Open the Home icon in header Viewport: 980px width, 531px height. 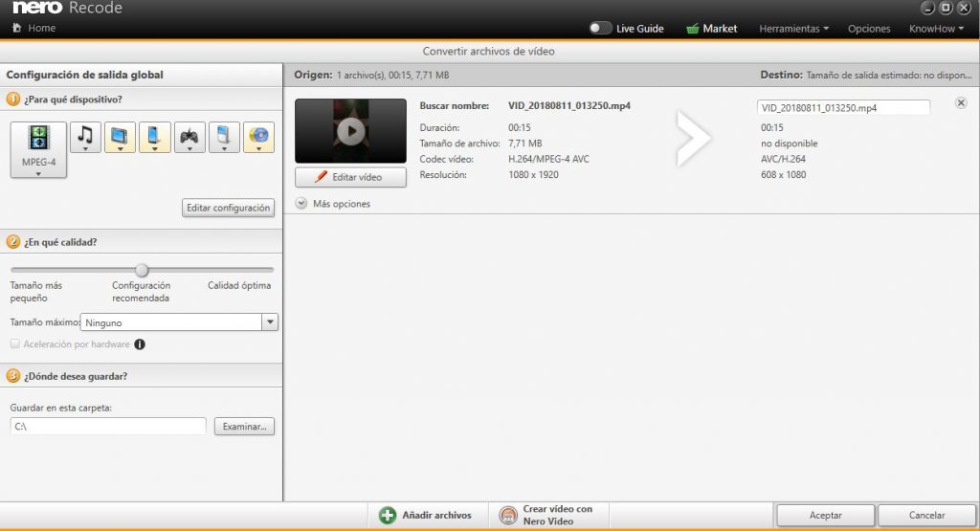click(x=17, y=28)
